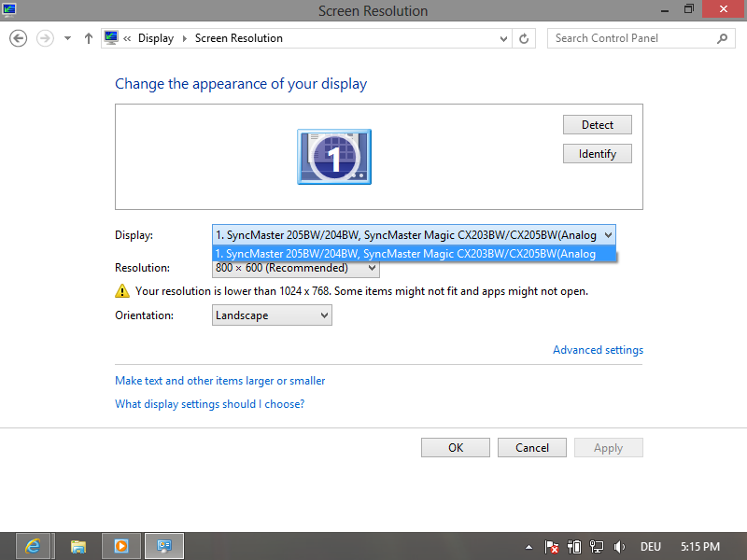Click the window system icon in title bar
The height and width of the screenshot is (560, 747).
click(x=9, y=9)
